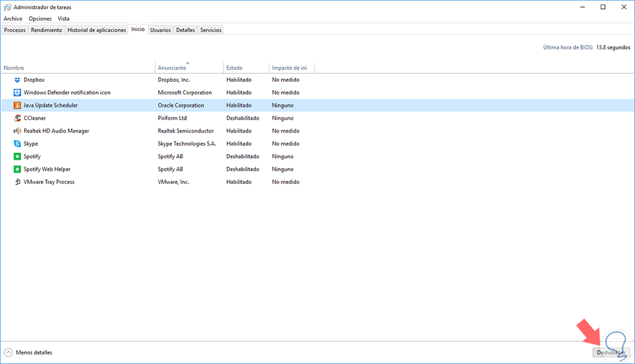
Task: Maximize the Administrador de tareas window
Action: (603, 7)
